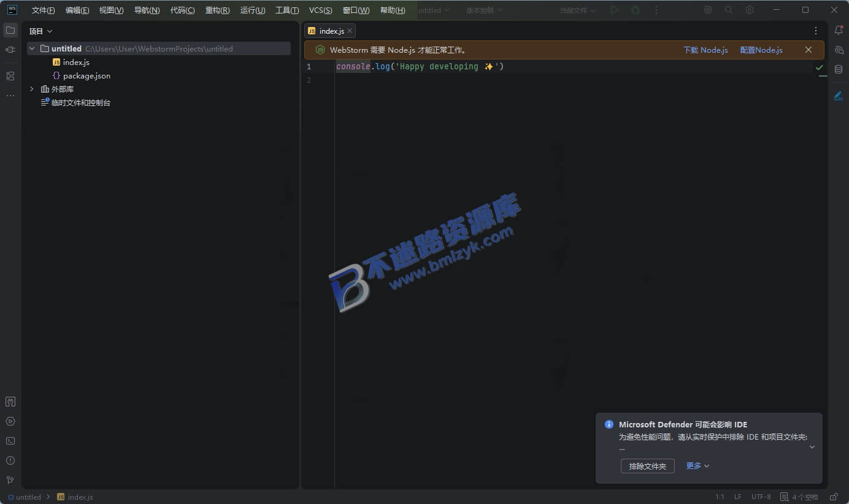Open the 项目 view dropdown
Viewport: 849px width, 504px height.
(x=41, y=31)
